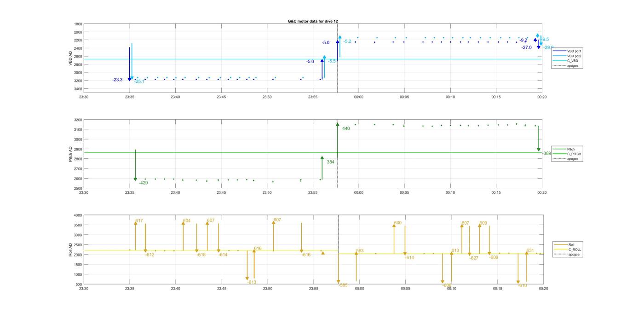Click the "616" roll data label
The image size is (644, 319).
point(258,249)
